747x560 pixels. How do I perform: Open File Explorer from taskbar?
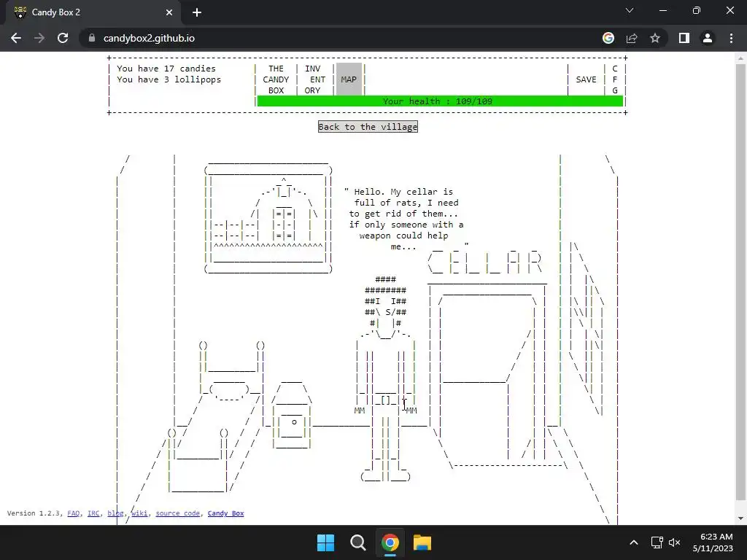[x=422, y=542]
